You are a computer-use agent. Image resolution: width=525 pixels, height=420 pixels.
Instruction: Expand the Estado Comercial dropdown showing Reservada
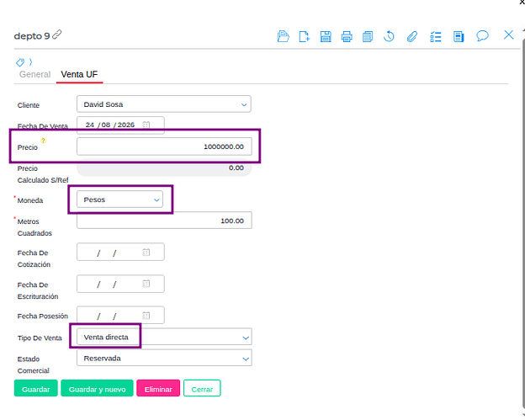point(164,358)
